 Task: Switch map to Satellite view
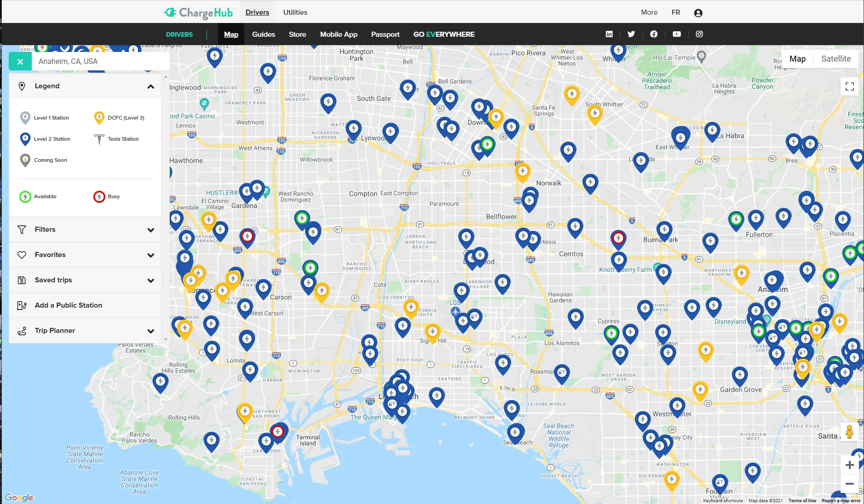(x=836, y=59)
